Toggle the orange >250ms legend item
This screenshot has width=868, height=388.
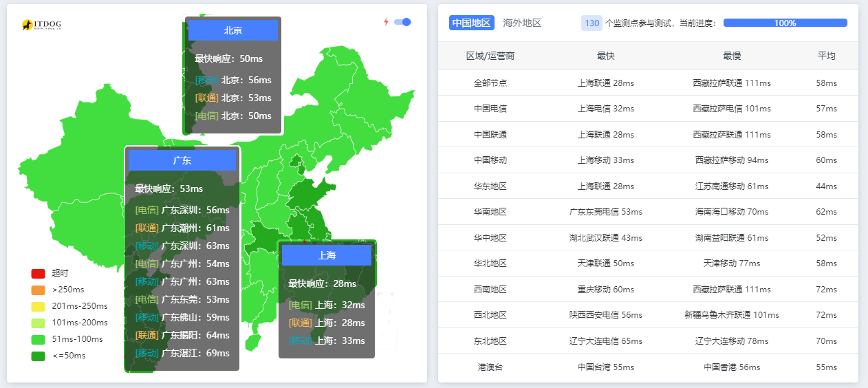[x=39, y=290]
